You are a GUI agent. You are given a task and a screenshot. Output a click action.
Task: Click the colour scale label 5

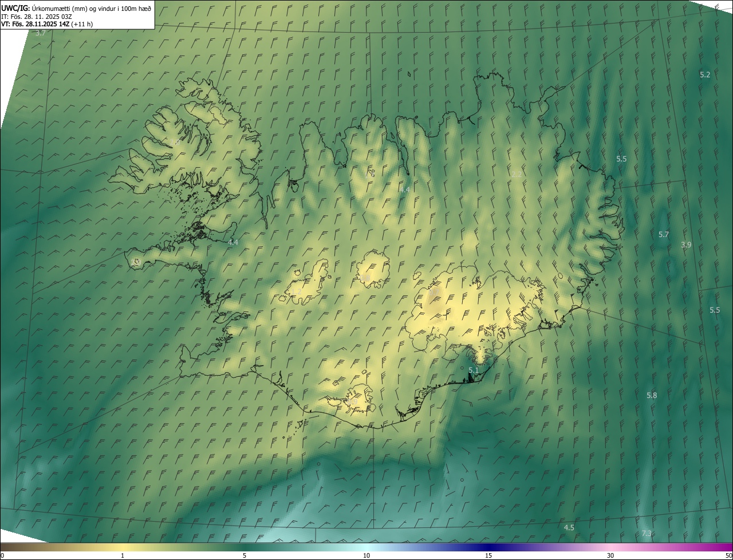click(x=245, y=555)
